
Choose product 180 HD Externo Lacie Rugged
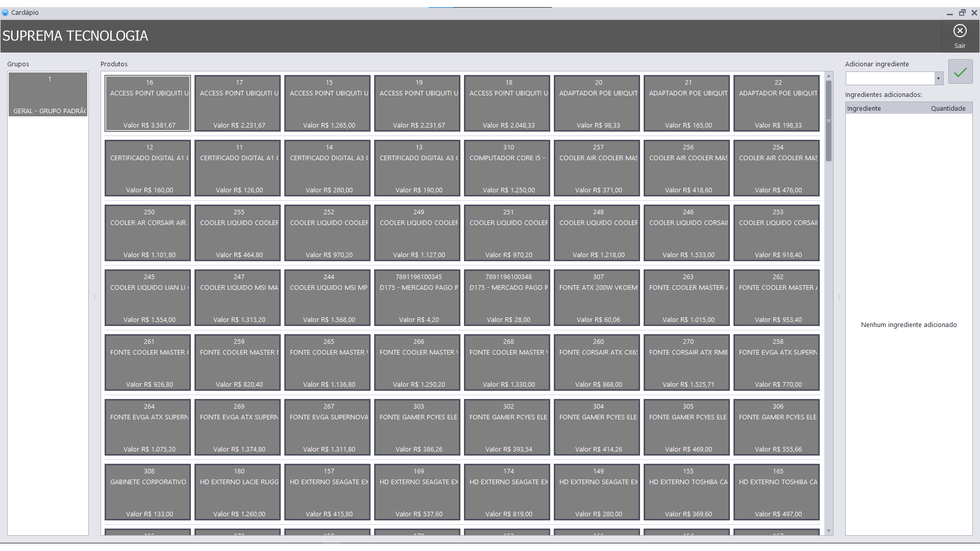tap(237, 492)
